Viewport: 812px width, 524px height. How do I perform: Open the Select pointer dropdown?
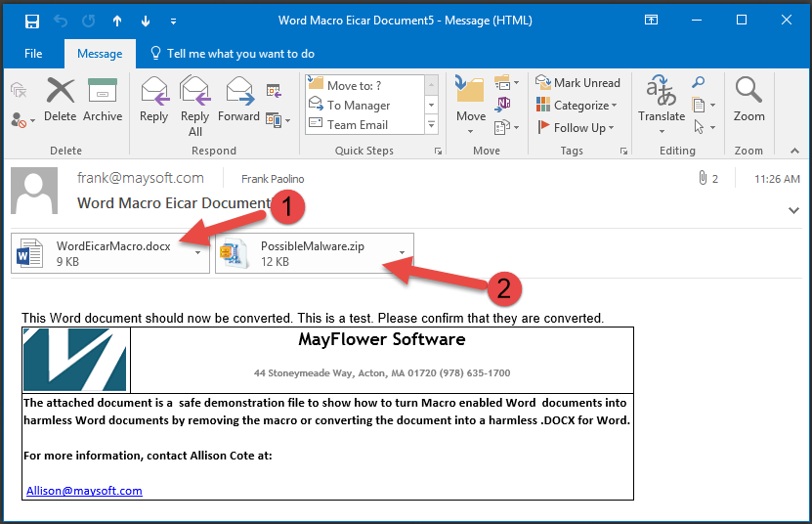coord(704,127)
